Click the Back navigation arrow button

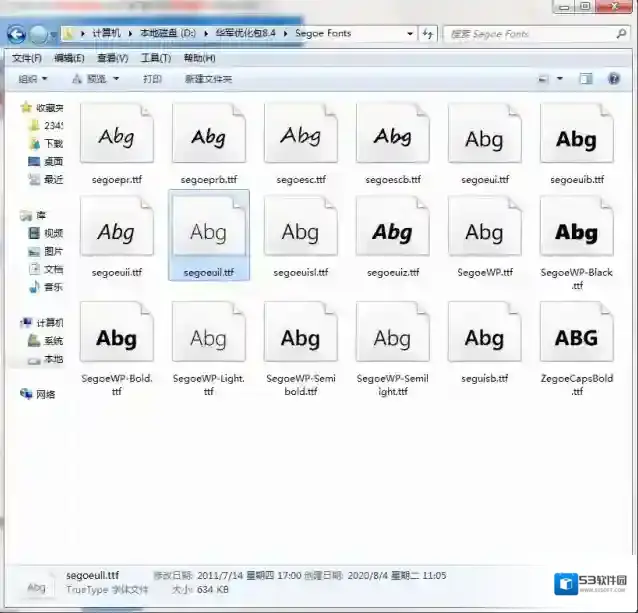(x=17, y=34)
